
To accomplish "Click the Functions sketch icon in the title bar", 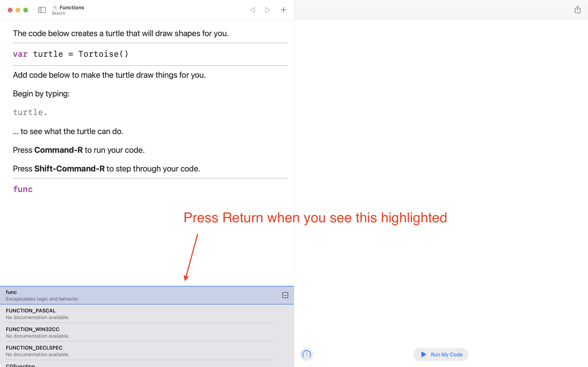I will (55, 8).
